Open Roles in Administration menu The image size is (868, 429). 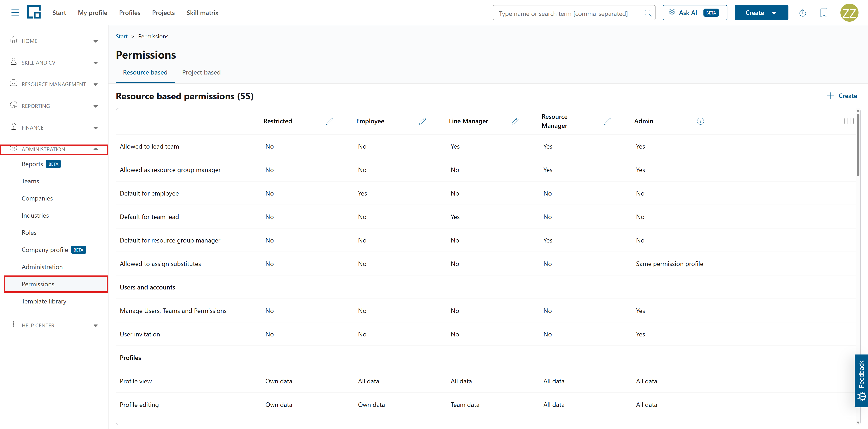tap(29, 233)
